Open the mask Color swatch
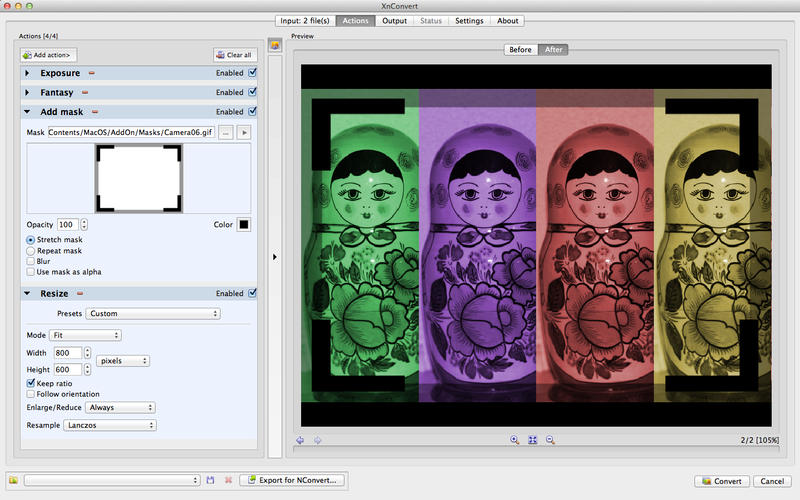 tap(243, 224)
